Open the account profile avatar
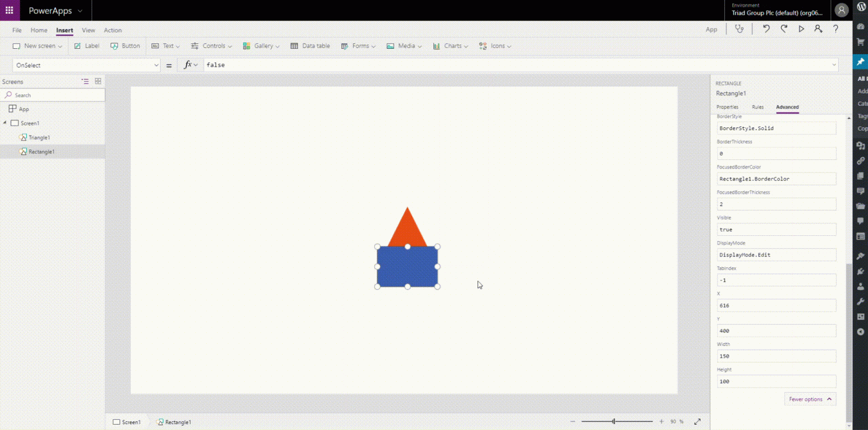Screen dimensions: 868x430 (841, 10)
